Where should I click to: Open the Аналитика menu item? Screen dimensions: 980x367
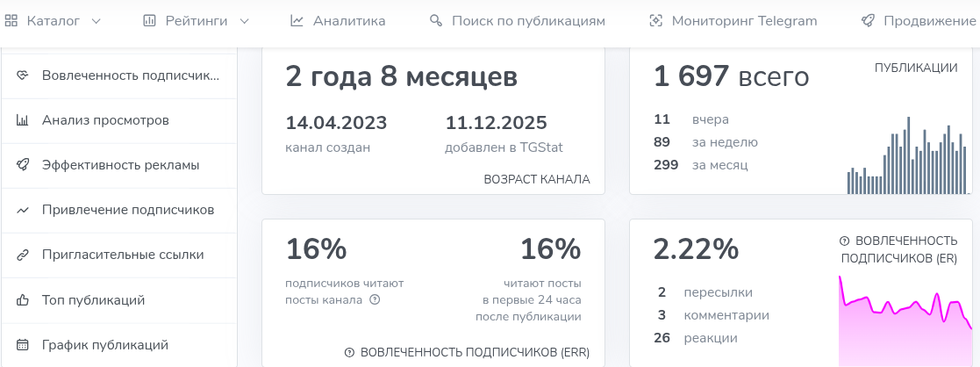click(x=348, y=21)
